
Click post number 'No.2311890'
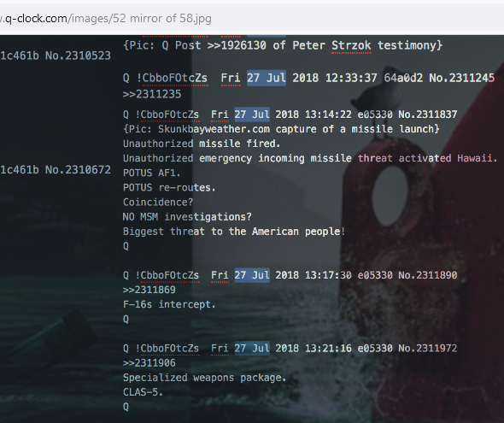pos(428,275)
